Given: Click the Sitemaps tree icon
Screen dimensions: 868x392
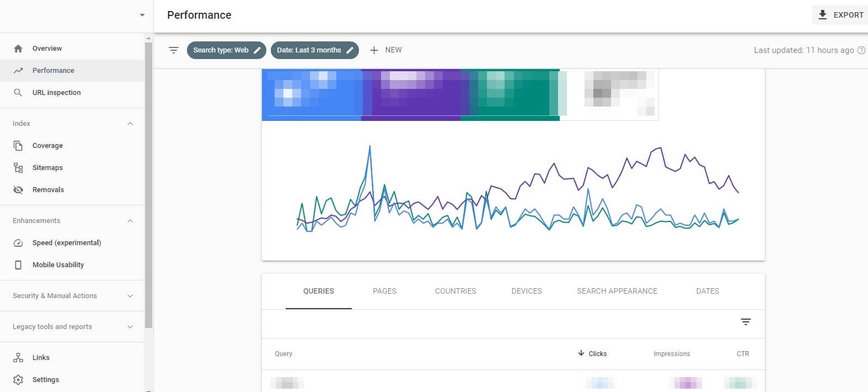Looking at the screenshot, I should click(x=18, y=168).
